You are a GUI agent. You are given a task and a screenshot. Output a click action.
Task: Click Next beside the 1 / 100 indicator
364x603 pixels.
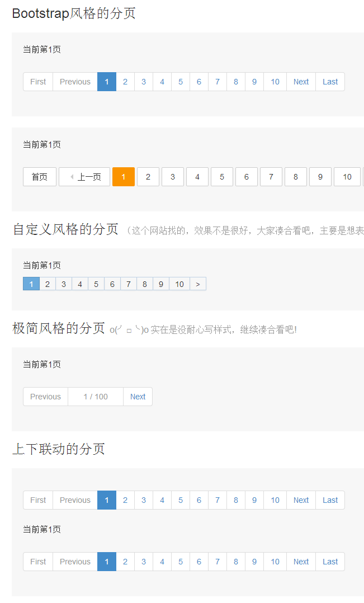point(138,397)
